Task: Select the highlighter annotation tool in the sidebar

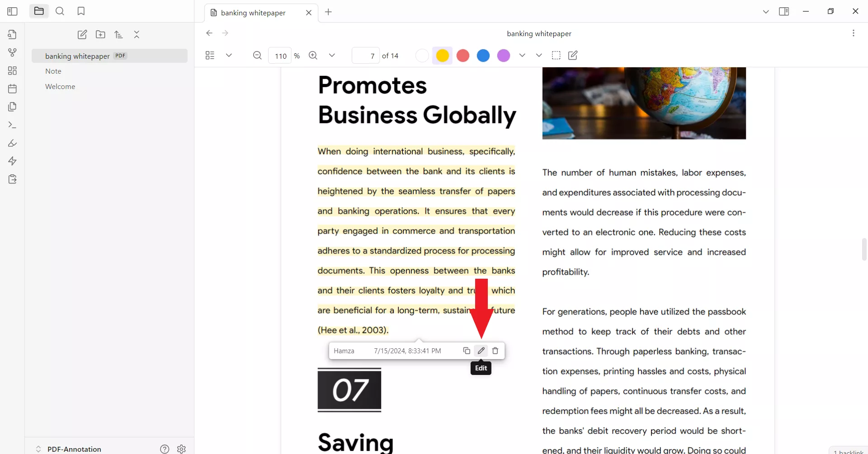Action: point(12,143)
